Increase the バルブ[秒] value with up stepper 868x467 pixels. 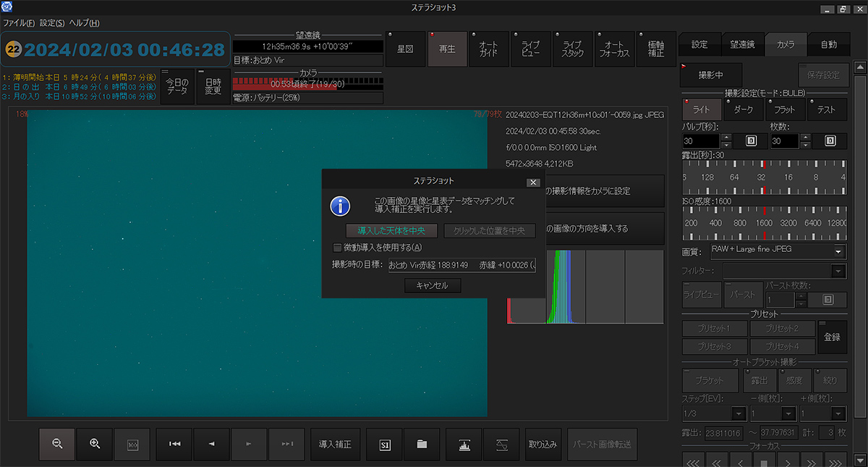tap(727, 137)
